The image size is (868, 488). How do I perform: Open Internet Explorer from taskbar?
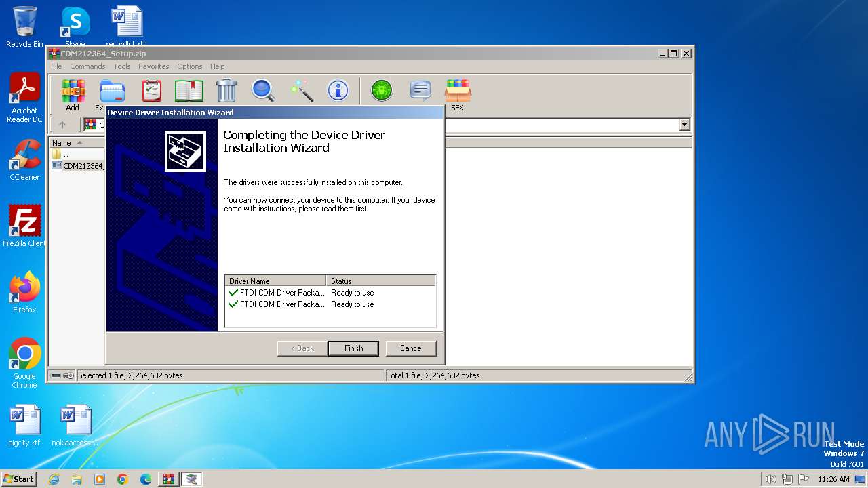pos(54,479)
